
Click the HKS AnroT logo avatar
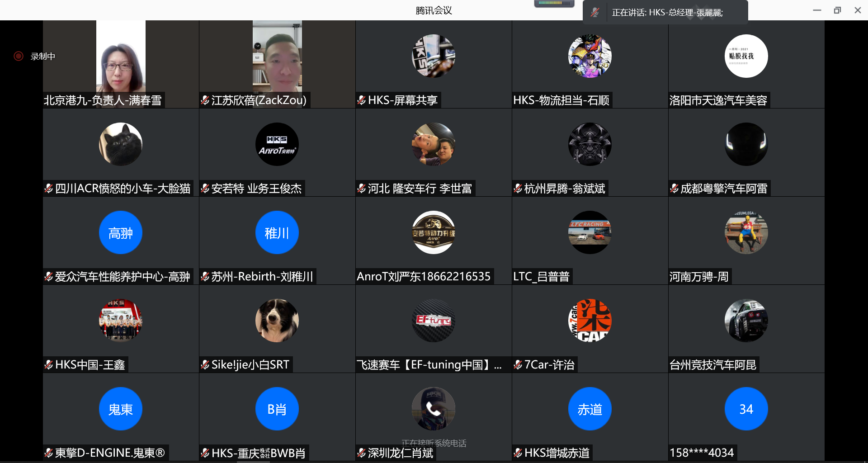point(277,144)
